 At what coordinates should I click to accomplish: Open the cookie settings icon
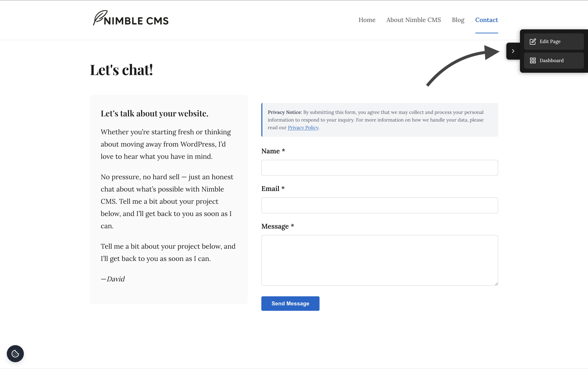pos(15,354)
